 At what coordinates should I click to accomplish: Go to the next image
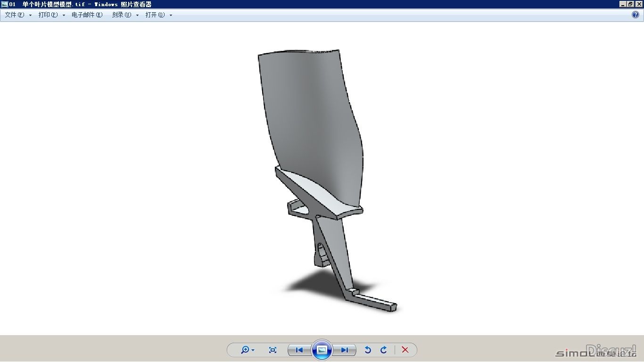(345, 350)
